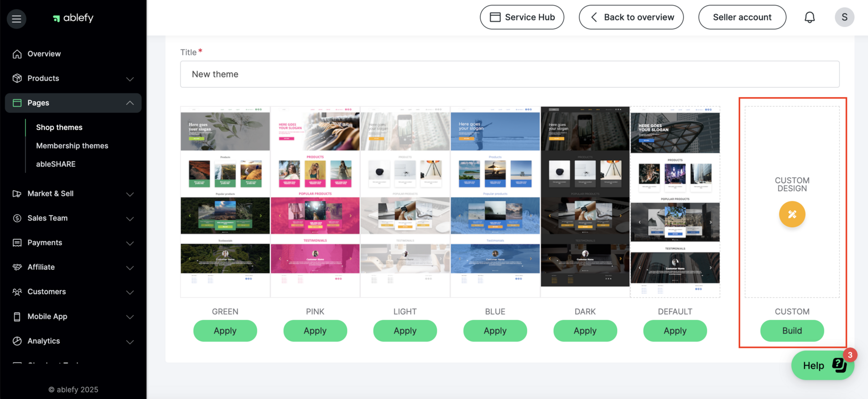The height and width of the screenshot is (399, 868).
Task: Click the ablefy logo
Action: point(73,18)
